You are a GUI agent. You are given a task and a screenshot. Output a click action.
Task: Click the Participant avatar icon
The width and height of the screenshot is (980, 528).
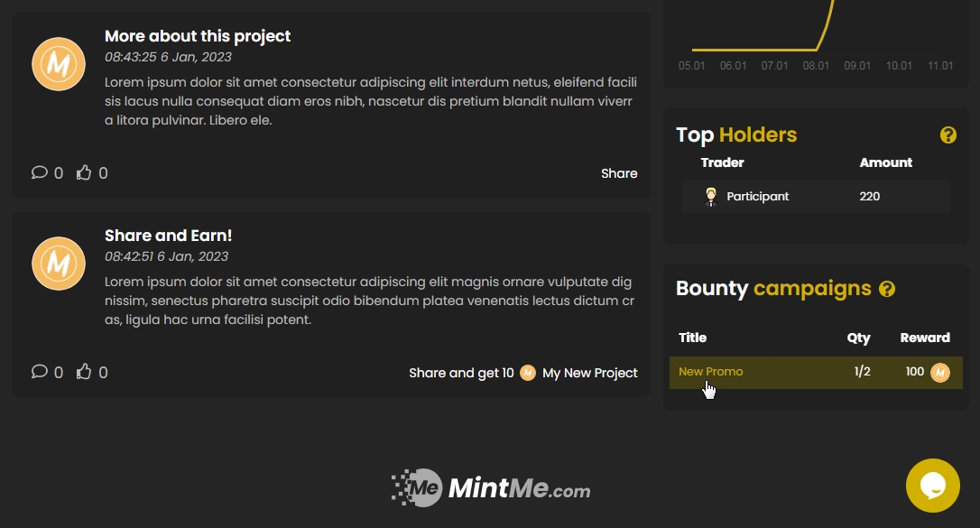(711, 197)
